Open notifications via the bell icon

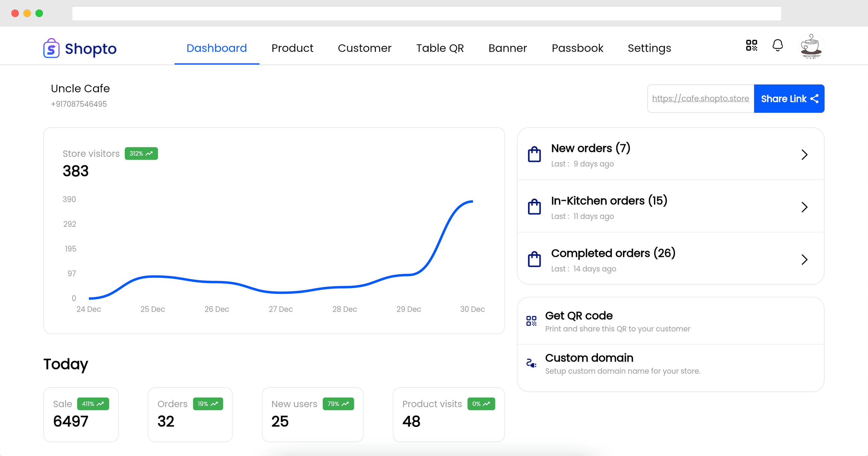[x=777, y=45]
